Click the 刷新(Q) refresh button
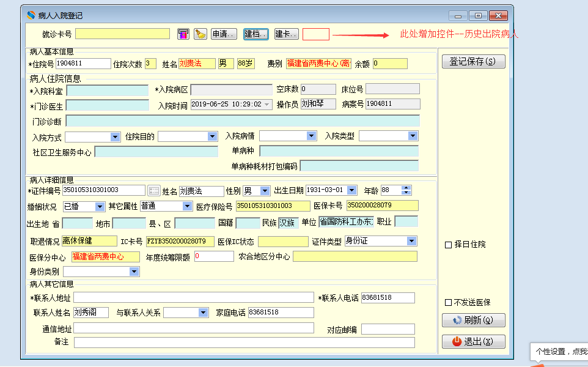Viewport: 588px width, 367px height. click(473, 320)
